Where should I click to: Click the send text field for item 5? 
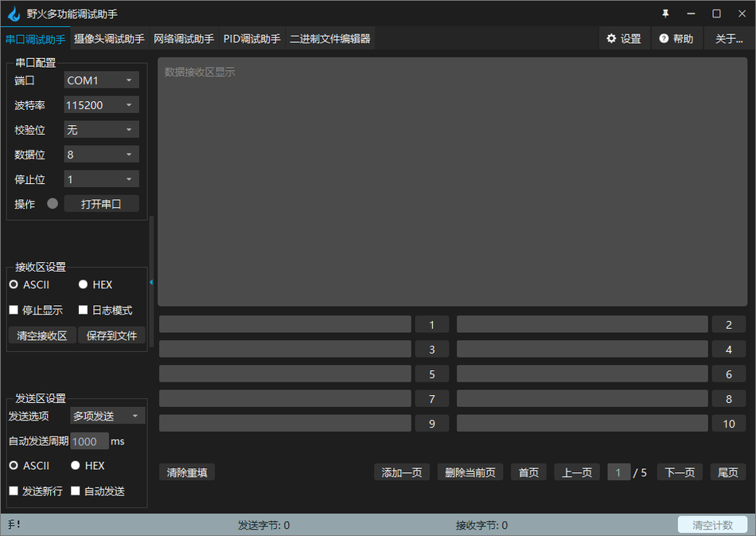[x=285, y=374]
